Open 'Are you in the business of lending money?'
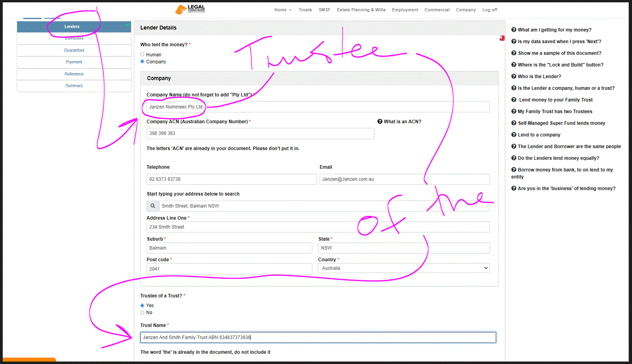Image resolution: width=632 pixels, height=364 pixels. coord(566,189)
